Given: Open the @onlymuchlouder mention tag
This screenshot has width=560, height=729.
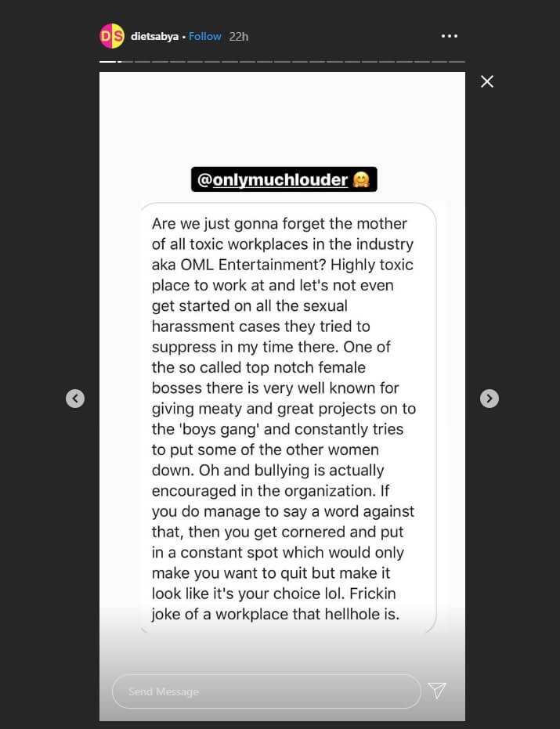Looking at the screenshot, I should pos(273,179).
